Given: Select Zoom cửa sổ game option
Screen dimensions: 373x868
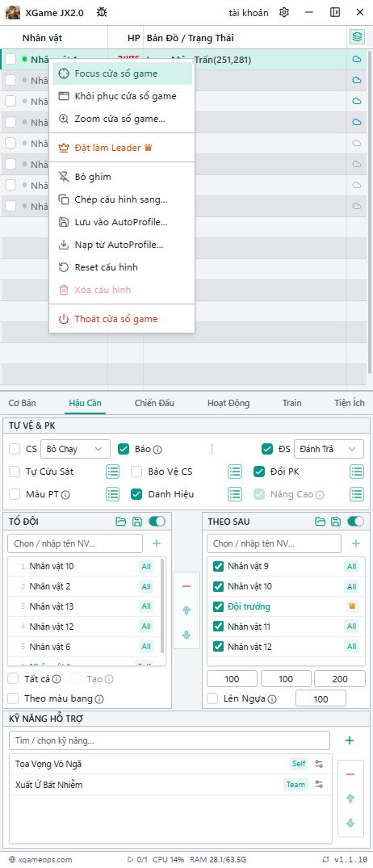Looking at the screenshot, I should tap(122, 119).
